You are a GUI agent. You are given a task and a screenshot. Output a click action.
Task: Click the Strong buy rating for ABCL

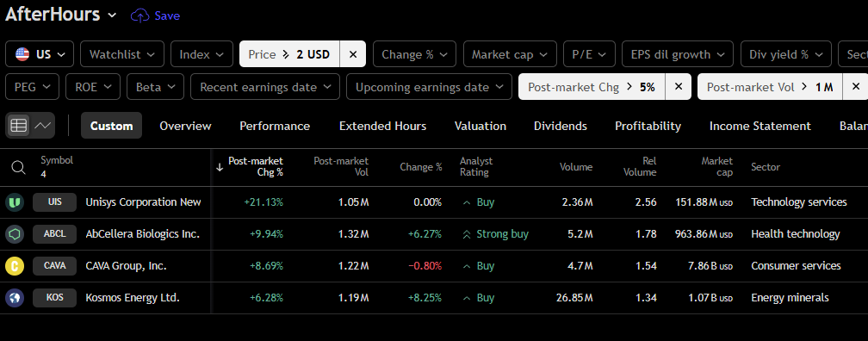(495, 234)
